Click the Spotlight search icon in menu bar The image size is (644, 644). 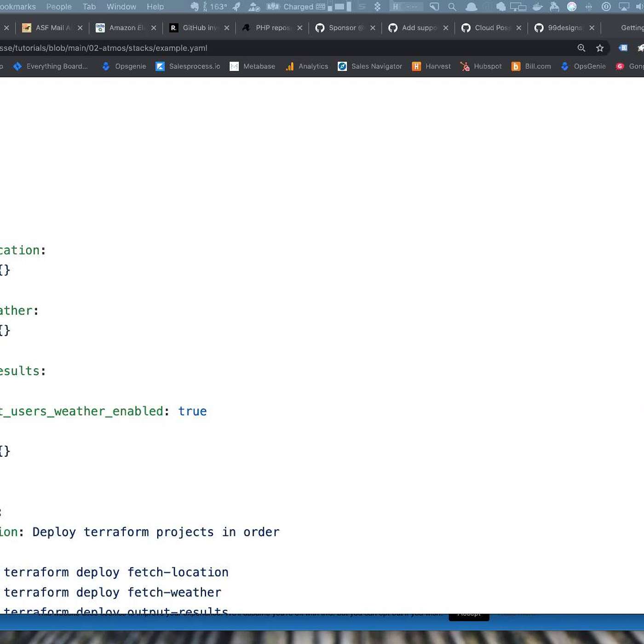click(452, 7)
